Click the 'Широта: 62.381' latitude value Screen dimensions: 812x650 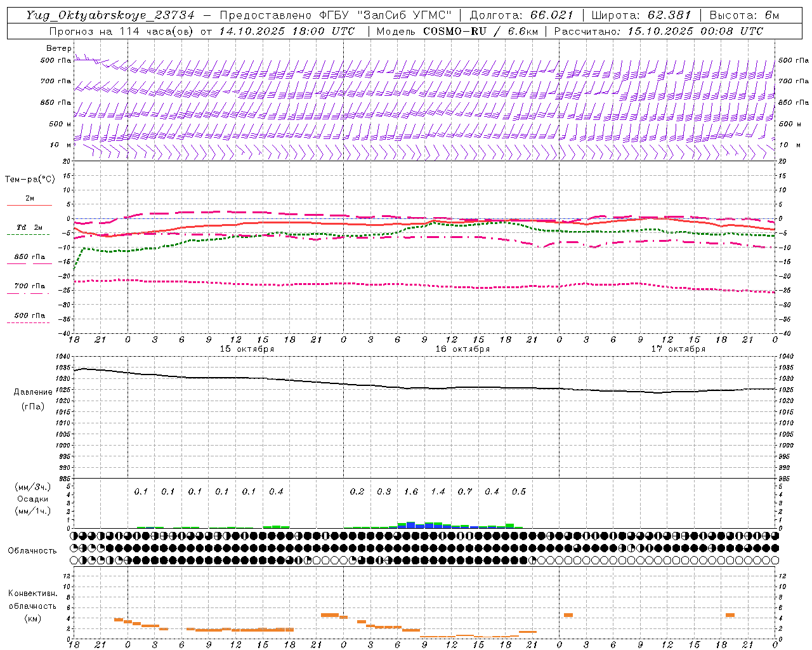tap(641, 15)
